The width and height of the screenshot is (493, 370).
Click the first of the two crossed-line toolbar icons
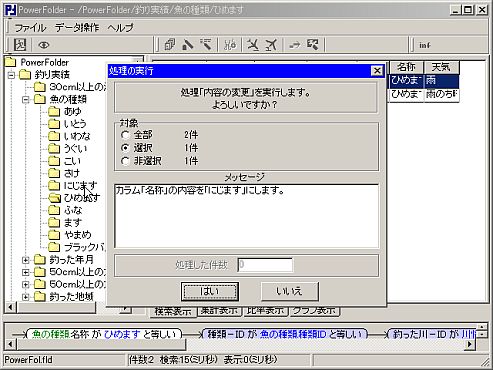coord(253,45)
